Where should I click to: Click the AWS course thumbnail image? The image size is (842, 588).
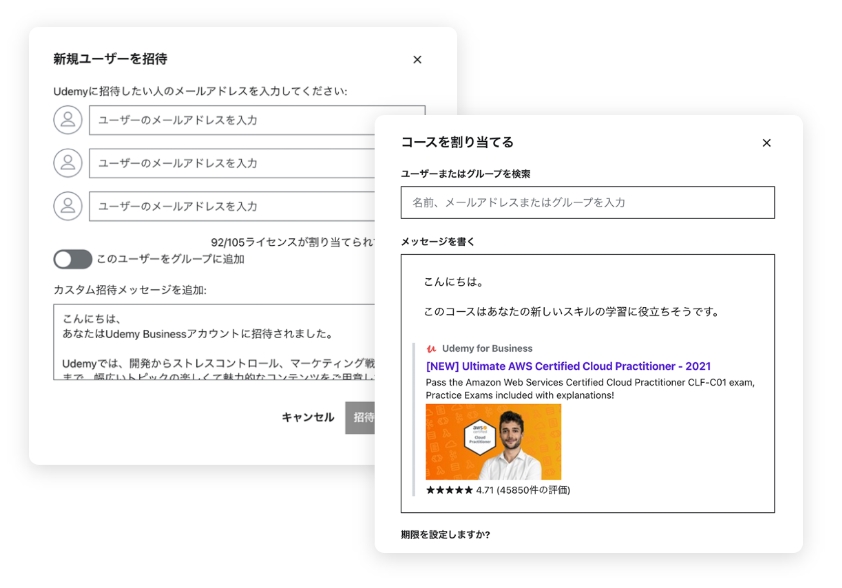click(x=493, y=442)
